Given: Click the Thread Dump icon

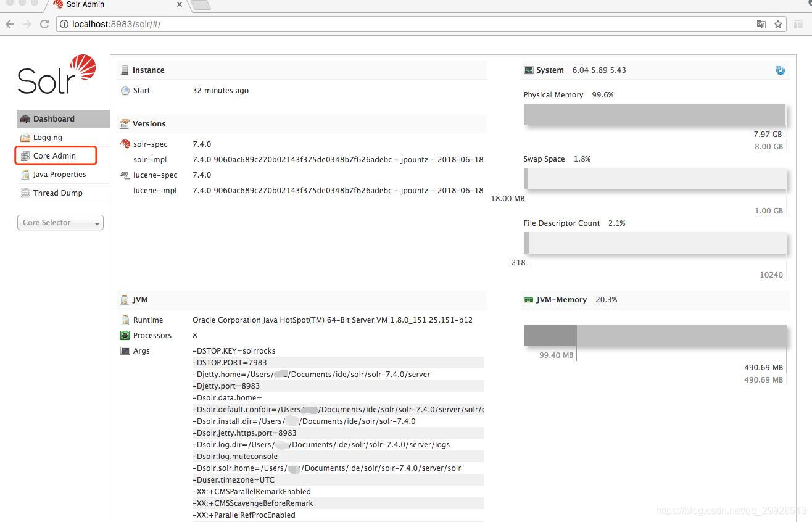Looking at the screenshot, I should tap(25, 193).
